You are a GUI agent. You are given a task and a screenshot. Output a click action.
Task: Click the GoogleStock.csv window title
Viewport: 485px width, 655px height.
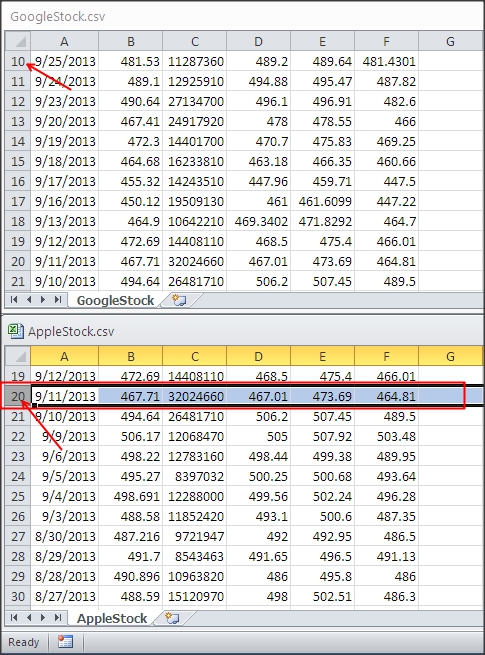point(58,17)
